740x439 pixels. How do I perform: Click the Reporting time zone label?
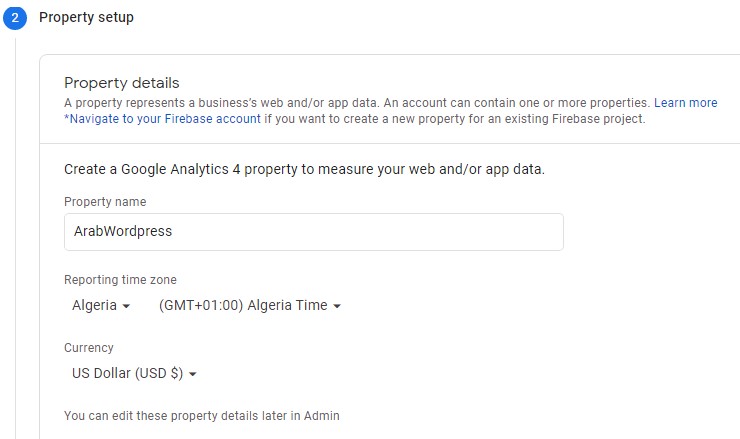[120, 280]
